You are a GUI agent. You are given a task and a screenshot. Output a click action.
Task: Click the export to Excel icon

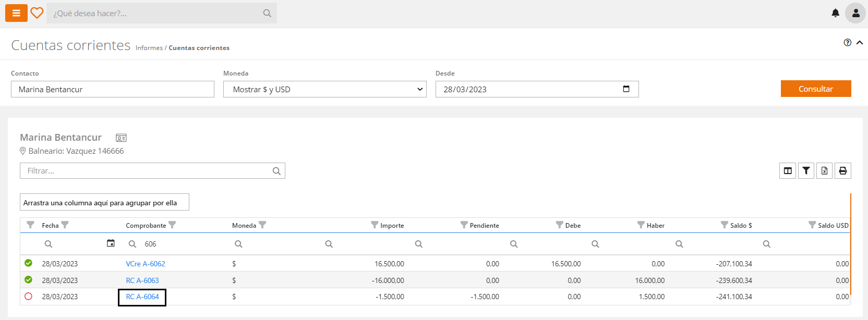(824, 171)
